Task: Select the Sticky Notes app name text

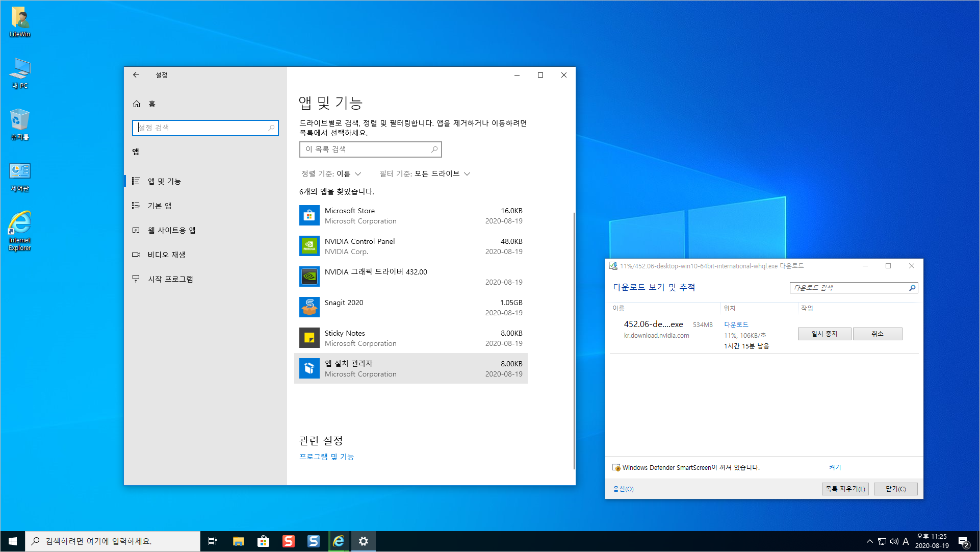Action: click(x=345, y=333)
